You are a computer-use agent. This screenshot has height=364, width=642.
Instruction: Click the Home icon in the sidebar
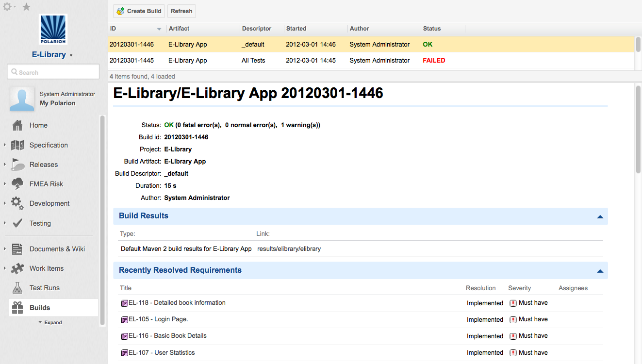coord(18,125)
